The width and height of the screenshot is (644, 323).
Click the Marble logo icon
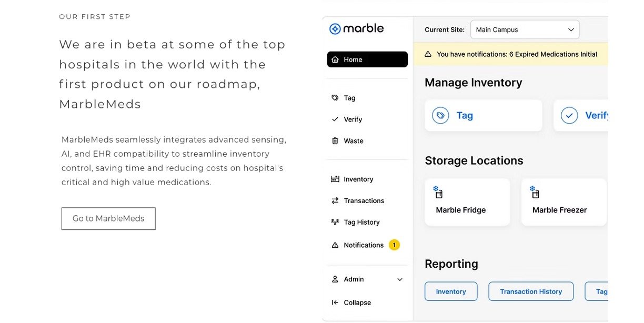(x=335, y=29)
